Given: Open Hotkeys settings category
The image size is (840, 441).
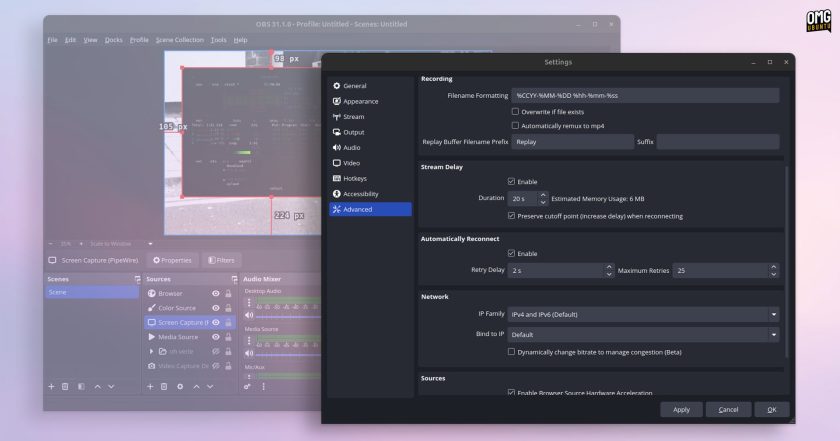Looking at the screenshot, I should (x=370, y=178).
